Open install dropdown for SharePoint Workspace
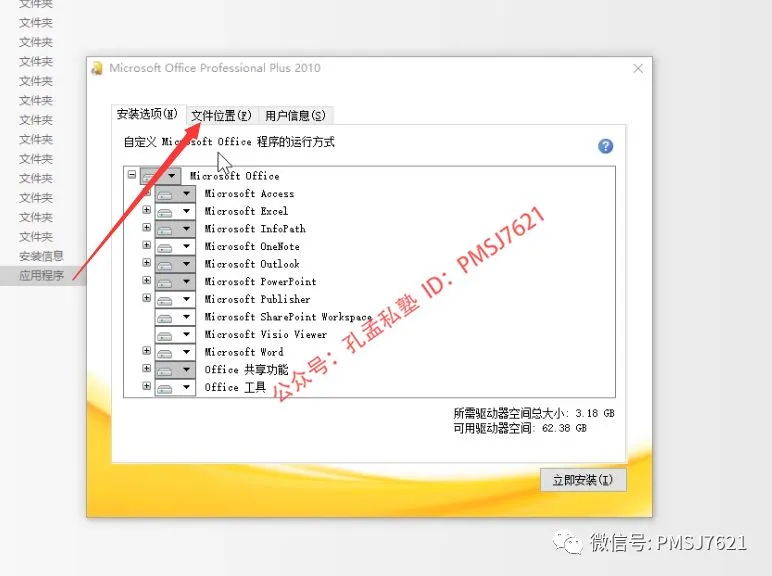 (x=175, y=318)
